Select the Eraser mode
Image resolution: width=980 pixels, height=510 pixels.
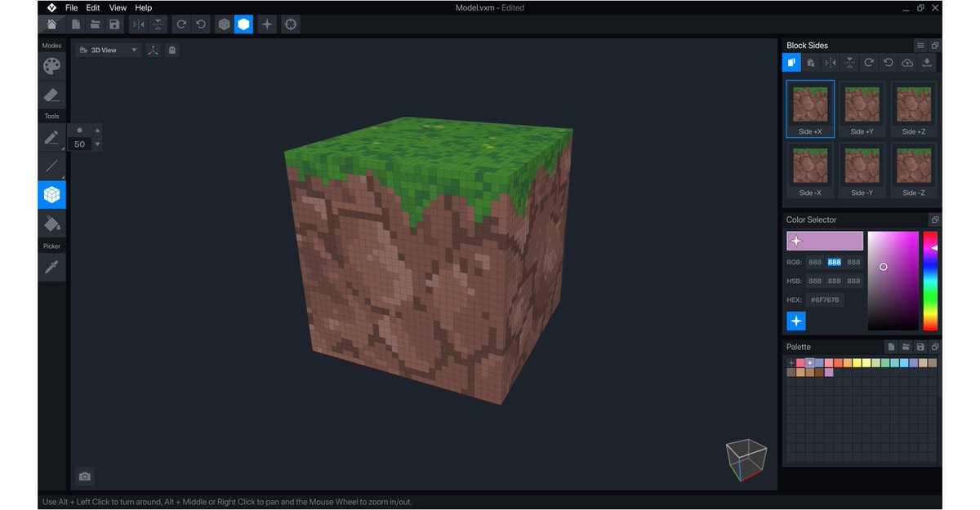51,95
